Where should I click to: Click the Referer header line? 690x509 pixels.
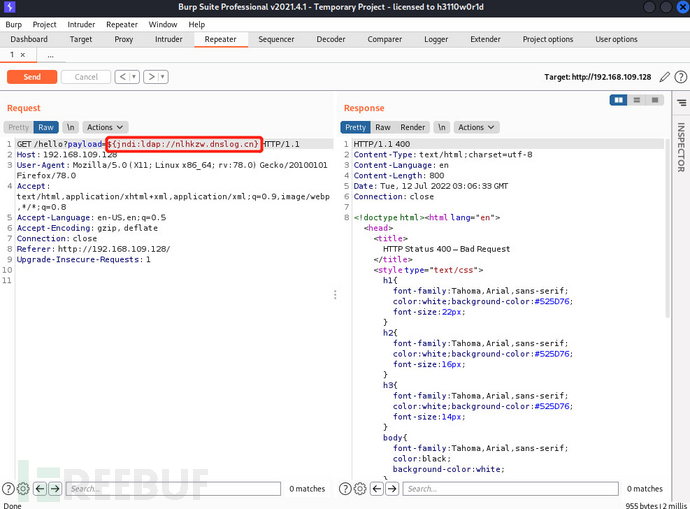(x=93, y=249)
